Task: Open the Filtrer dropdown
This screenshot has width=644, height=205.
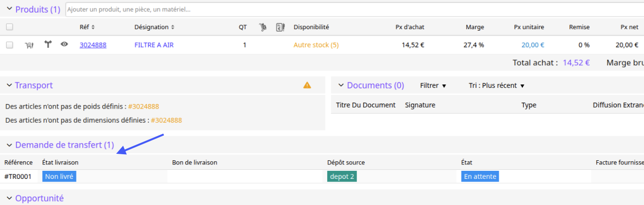Action: point(433,86)
